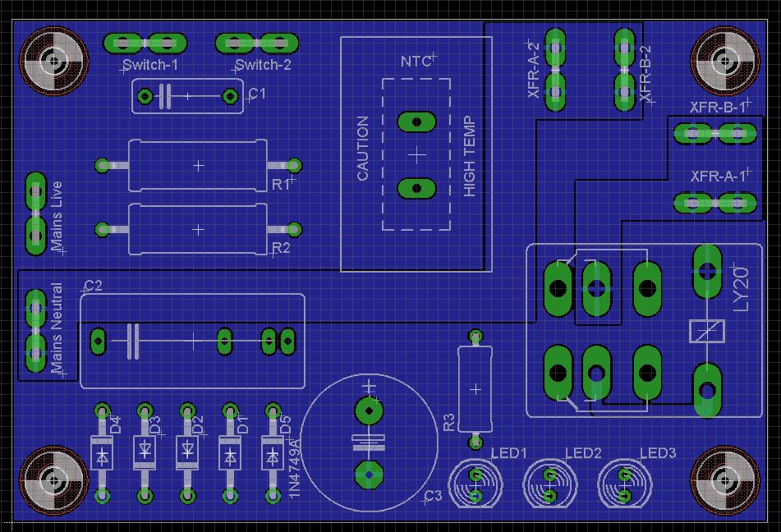The image size is (781, 532).
Task: Select the XFR-B-1 label
Action: pyautogui.click(x=718, y=107)
